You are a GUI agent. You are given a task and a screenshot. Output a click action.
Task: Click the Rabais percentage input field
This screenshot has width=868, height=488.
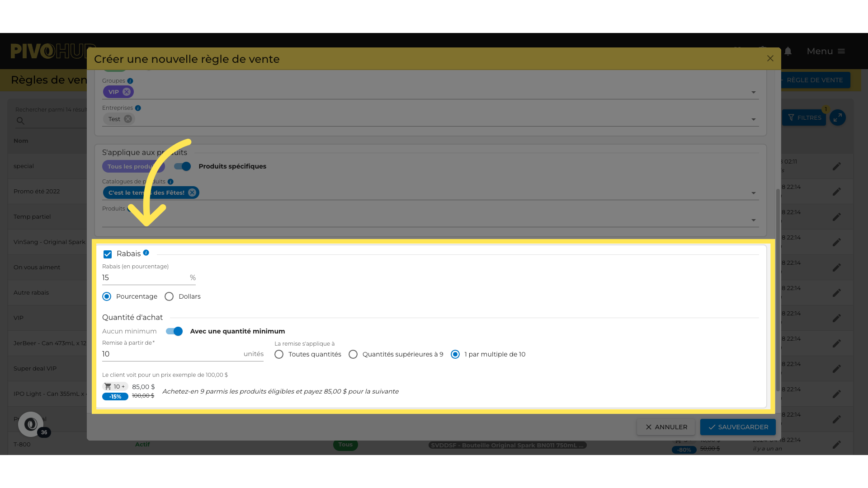[145, 277]
